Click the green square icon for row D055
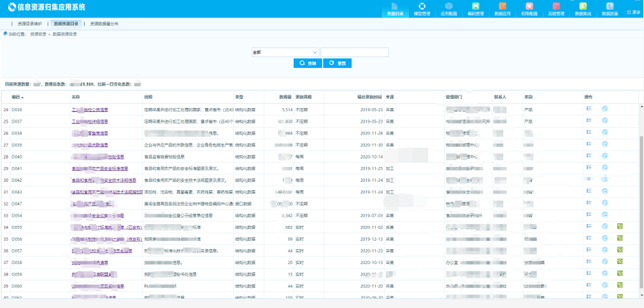 [x=620, y=226]
